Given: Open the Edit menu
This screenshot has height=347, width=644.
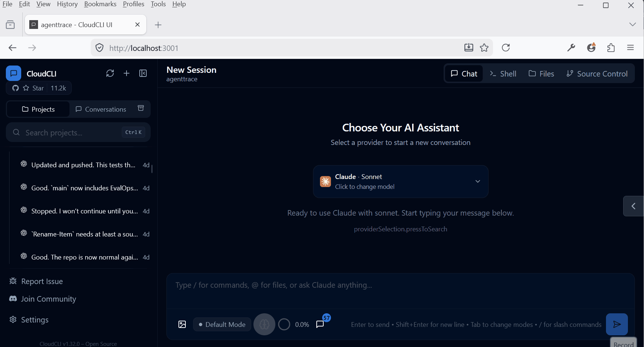Looking at the screenshot, I should coord(25,4).
